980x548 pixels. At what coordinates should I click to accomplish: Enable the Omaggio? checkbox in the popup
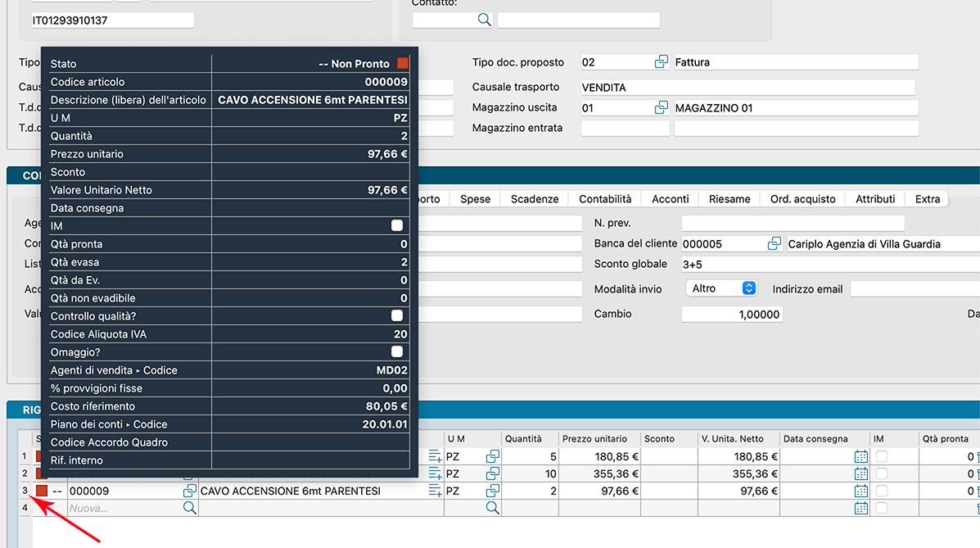[x=397, y=351]
